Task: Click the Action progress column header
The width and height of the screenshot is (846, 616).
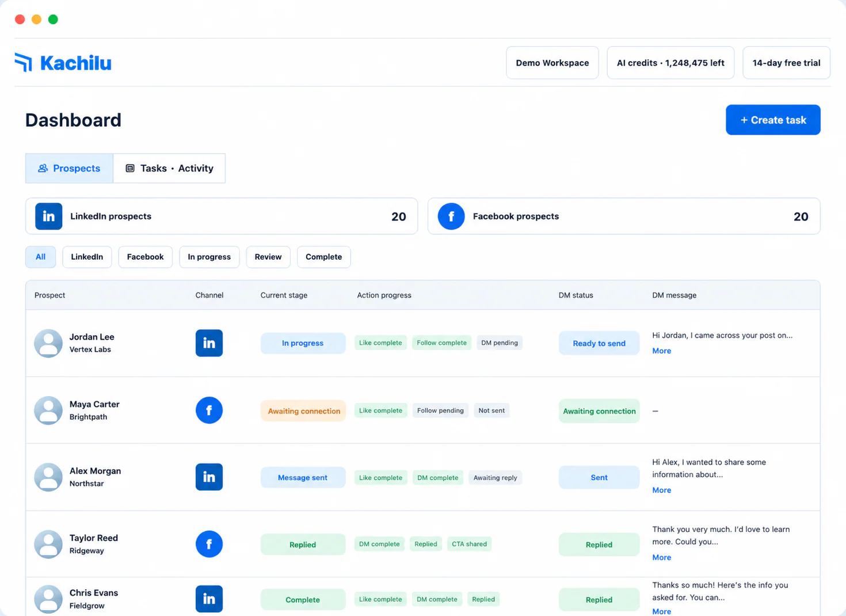Action: click(384, 295)
